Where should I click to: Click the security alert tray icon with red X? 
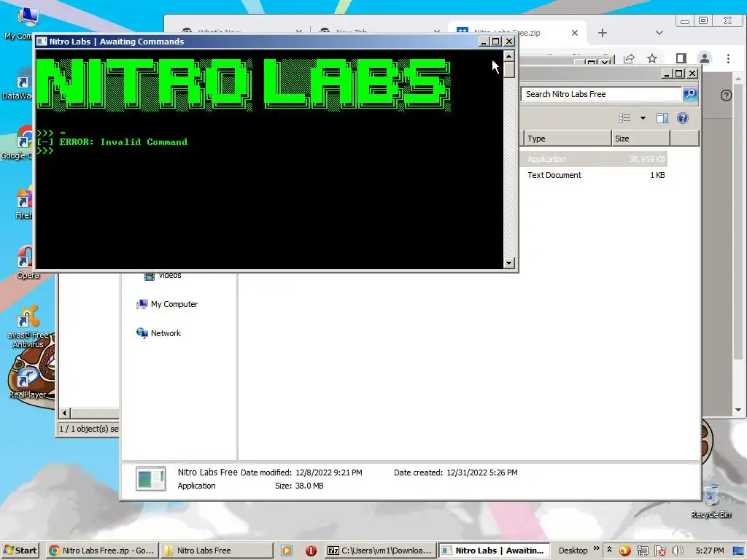tap(659, 551)
